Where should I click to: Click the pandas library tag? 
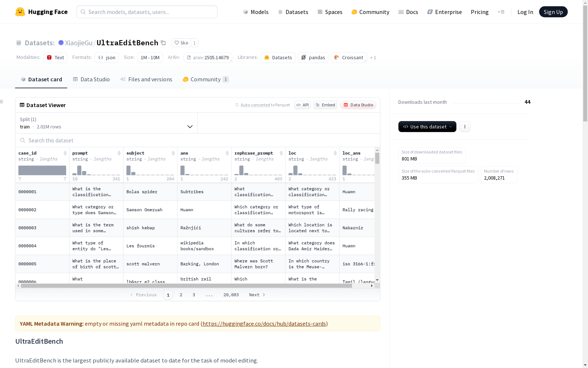click(x=313, y=57)
